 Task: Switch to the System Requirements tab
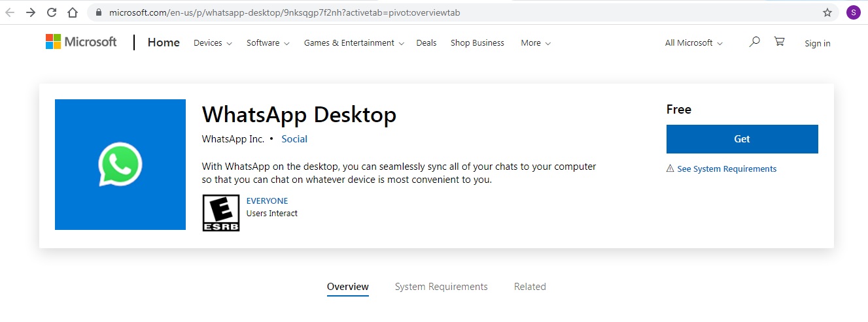(x=442, y=287)
